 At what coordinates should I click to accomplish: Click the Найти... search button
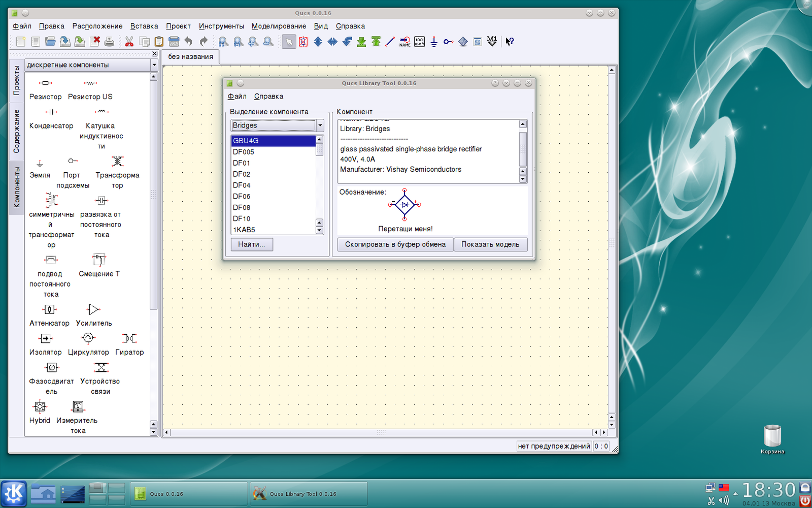click(252, 244)
